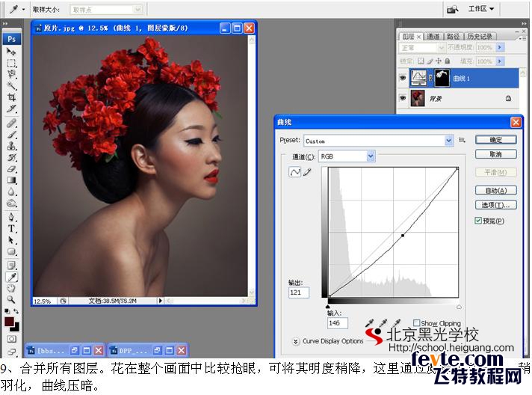The image size is (532, 395).
Task: Open the 不透明度 opacity slider arrow
Action: click(x=500, y=48)
